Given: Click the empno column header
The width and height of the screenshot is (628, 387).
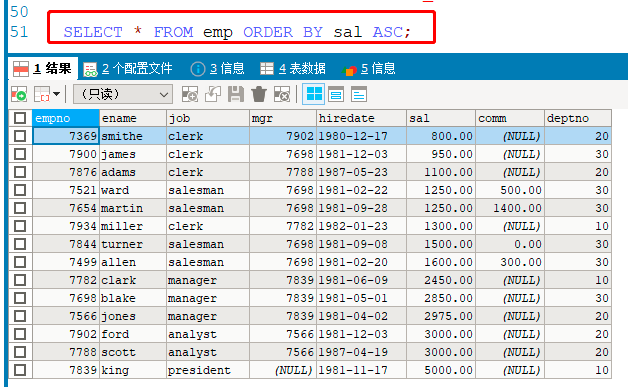Looking at the screenshot, I should coord(66,118).
